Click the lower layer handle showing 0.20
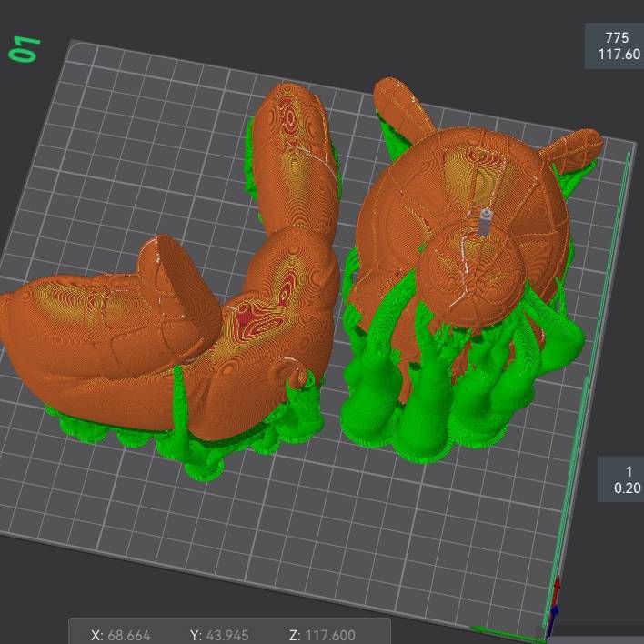644x644 pixels. [621, 479]
